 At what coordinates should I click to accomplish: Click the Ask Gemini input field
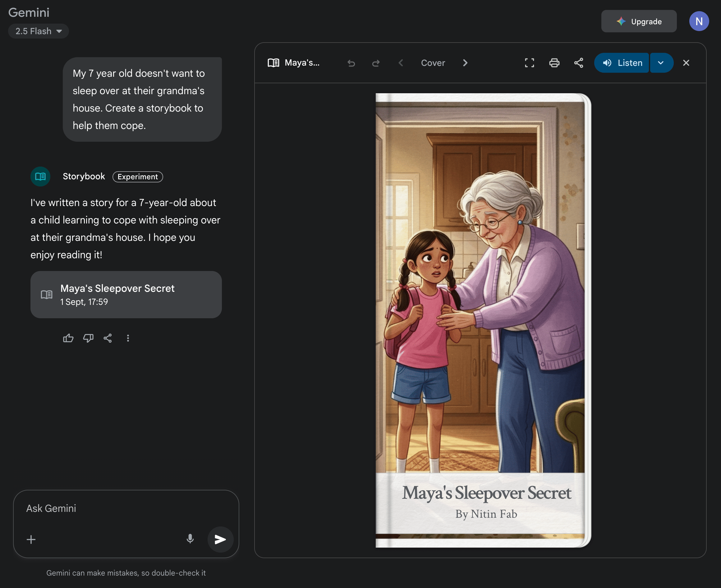126,508
